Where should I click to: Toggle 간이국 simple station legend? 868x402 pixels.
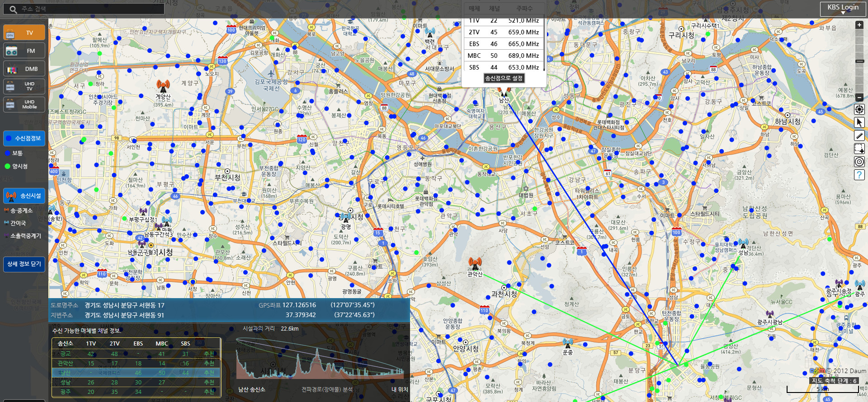tap(15, 223)
